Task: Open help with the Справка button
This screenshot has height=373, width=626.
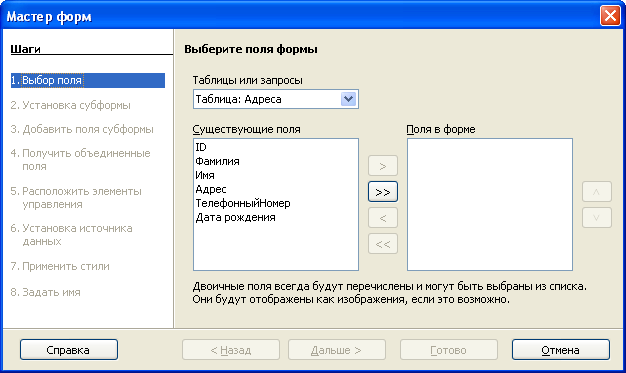Action: tap(69, 350)
